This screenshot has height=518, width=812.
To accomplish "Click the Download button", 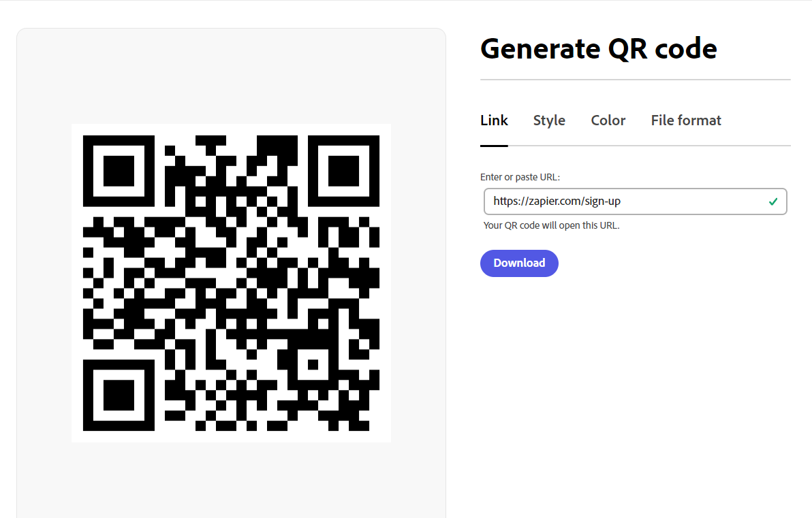I will pos(519,263).
